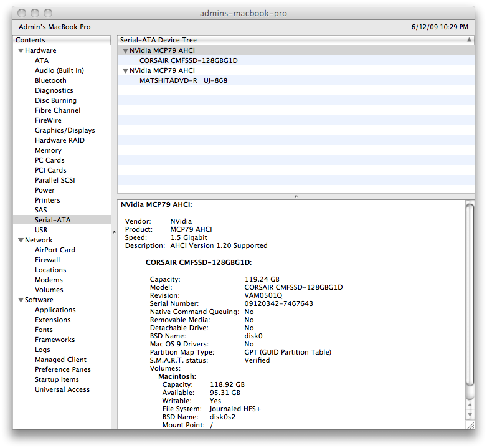
Task: Select the MATSHITADVD-R UJ-868 drive
Action: coord(296,80)
